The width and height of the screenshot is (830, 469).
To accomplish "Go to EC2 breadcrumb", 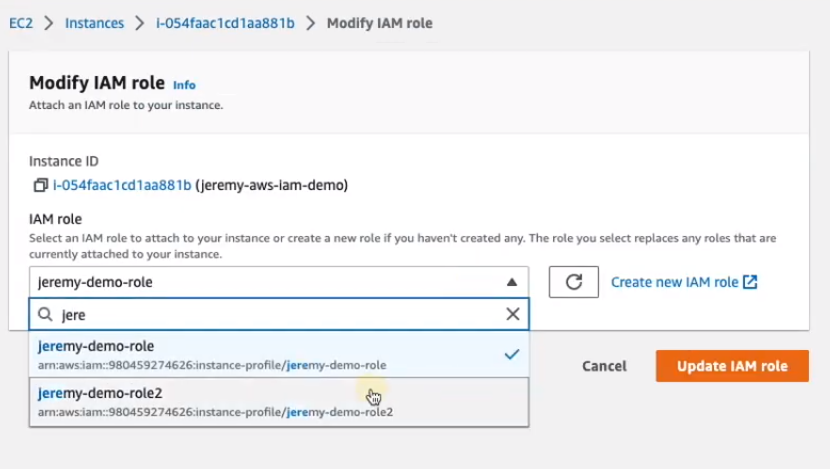I will (21, 23).
